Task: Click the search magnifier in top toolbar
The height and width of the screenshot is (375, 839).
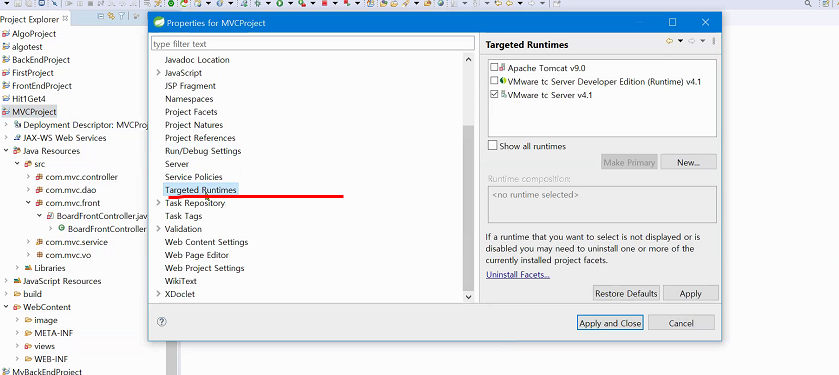Action: click(x=808, y=3)
